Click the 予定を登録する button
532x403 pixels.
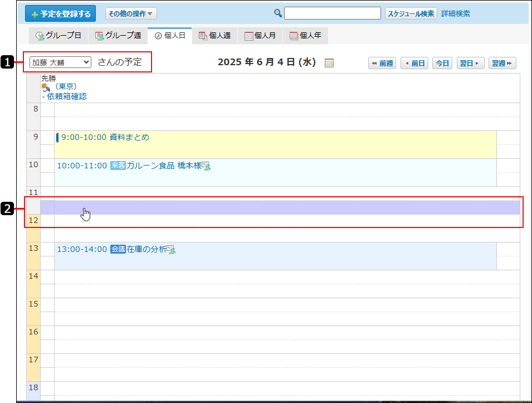coord(60,13)
